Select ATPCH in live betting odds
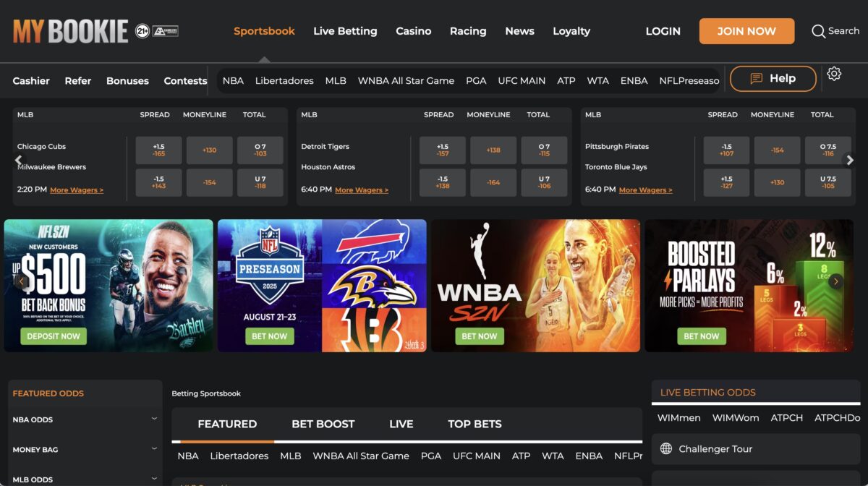The height and width of the screenshot is (486, 868). [786, 418]
